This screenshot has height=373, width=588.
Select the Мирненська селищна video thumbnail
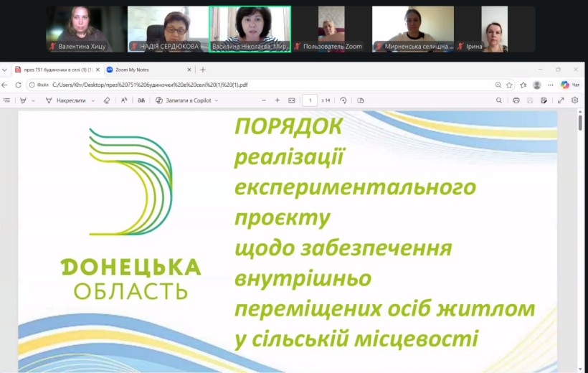pos(413,29)
